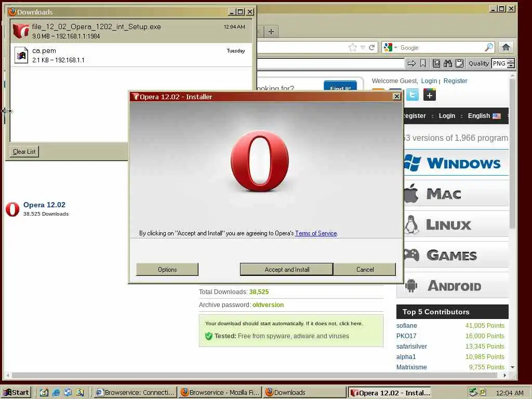The image size is (532, 399).
Task: Open Google search engine selector
Action: 390,47
